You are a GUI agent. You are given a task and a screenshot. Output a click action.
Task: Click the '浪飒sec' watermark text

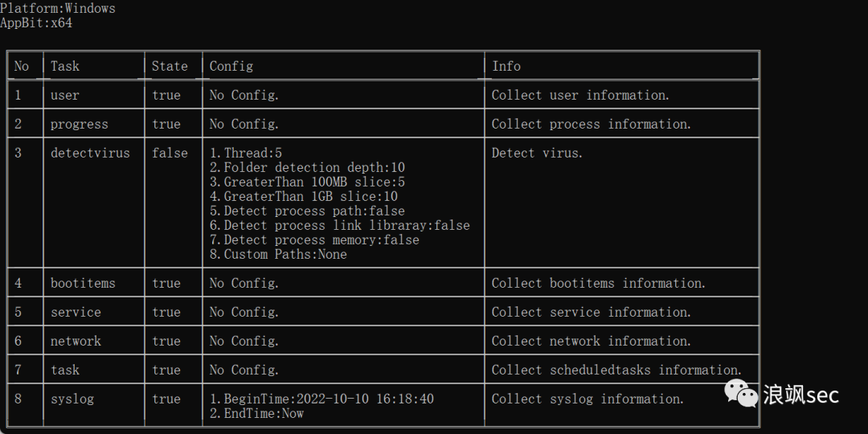coord(800,395)
